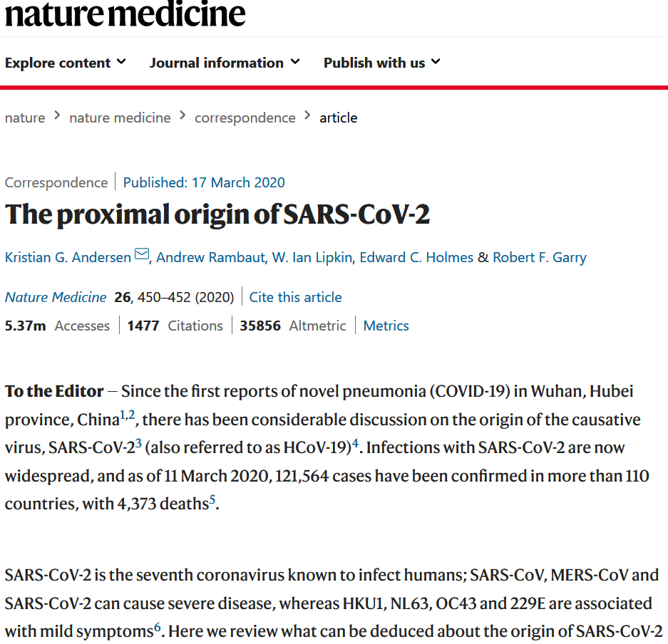Open reference 5 superscript after deaths
Viewport: 668px width, 644px height.
click(x=212, y=500)
